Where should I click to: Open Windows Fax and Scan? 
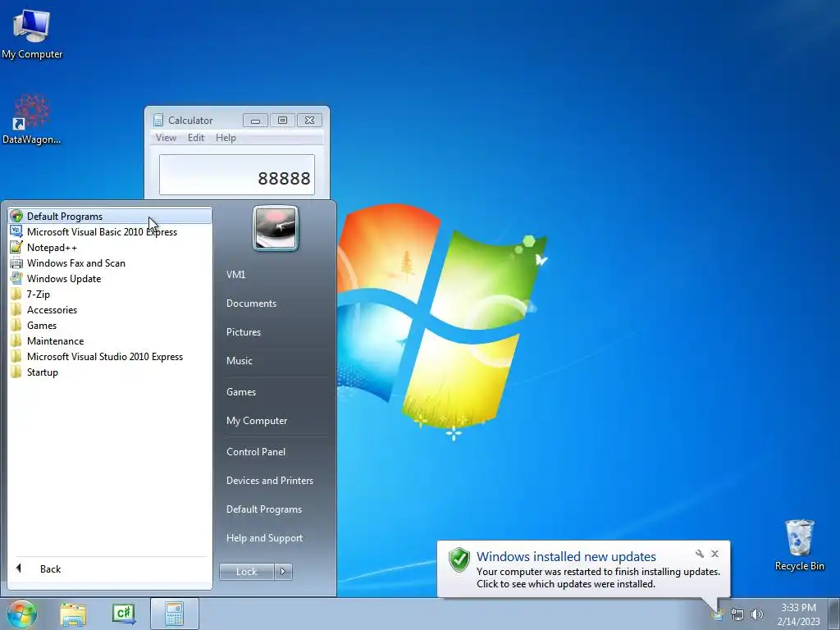coord(110,262)
